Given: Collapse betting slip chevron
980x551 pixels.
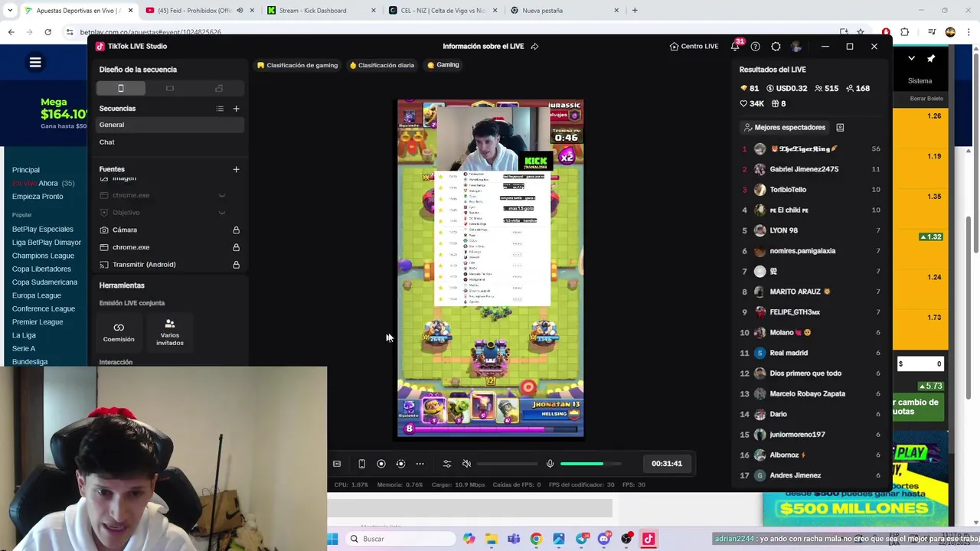Looking at the screenshot, I should [911, 58].
